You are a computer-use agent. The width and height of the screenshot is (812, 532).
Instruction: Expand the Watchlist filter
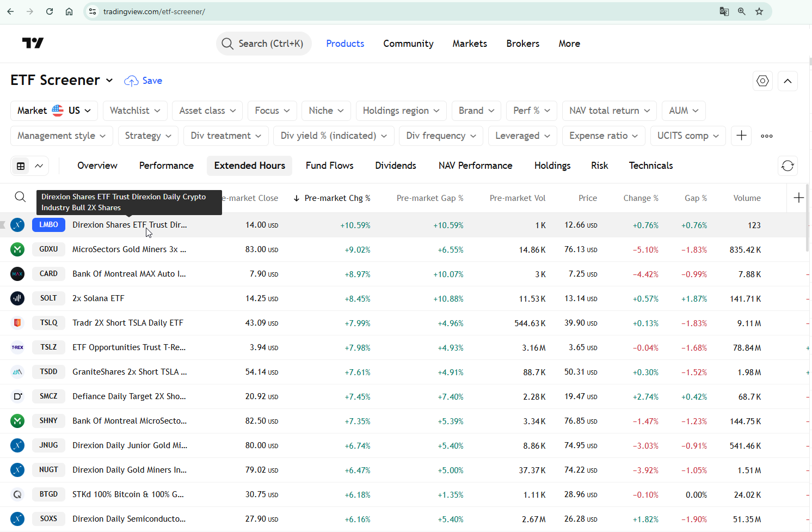point(135,111)
